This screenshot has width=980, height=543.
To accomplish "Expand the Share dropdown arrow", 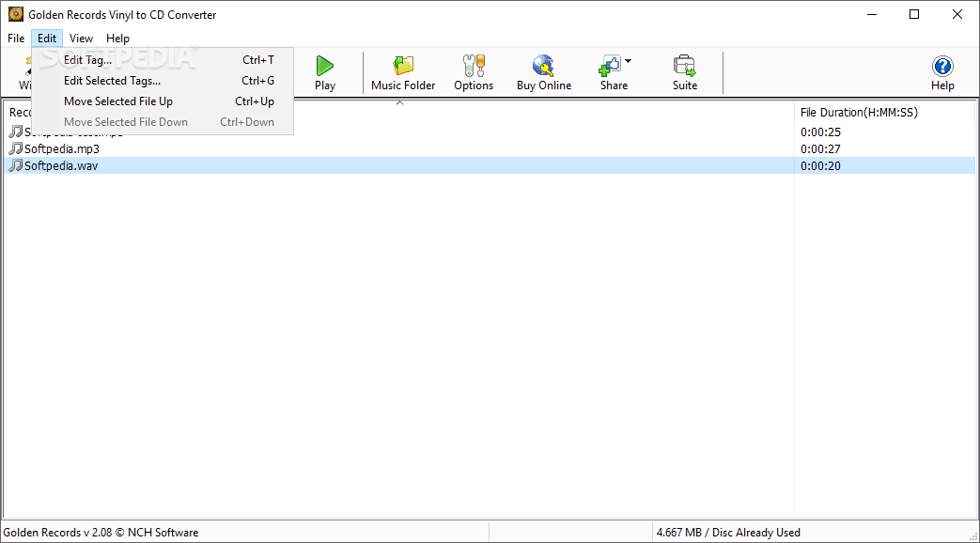I will point(629,61).
